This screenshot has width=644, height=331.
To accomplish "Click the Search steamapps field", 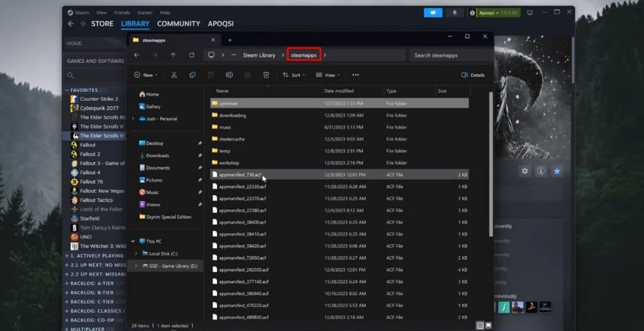I will pos(450,55).
